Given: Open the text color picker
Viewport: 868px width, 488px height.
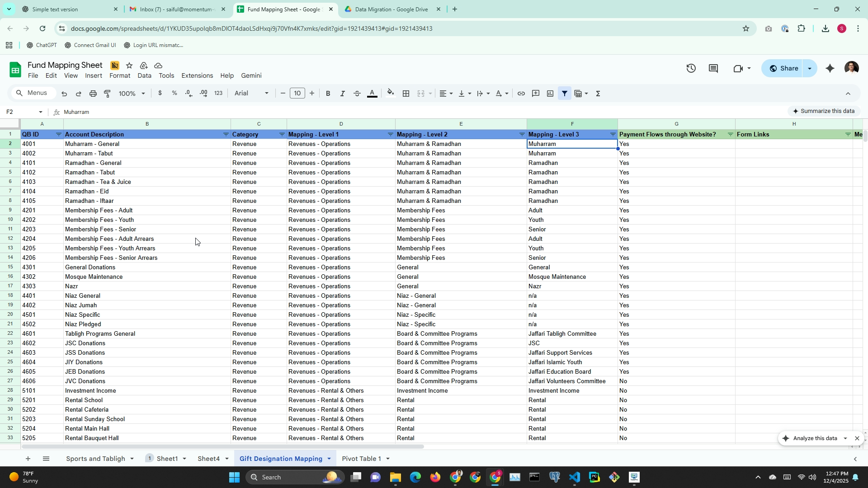Looking at the screenshot, I should 372,94.
